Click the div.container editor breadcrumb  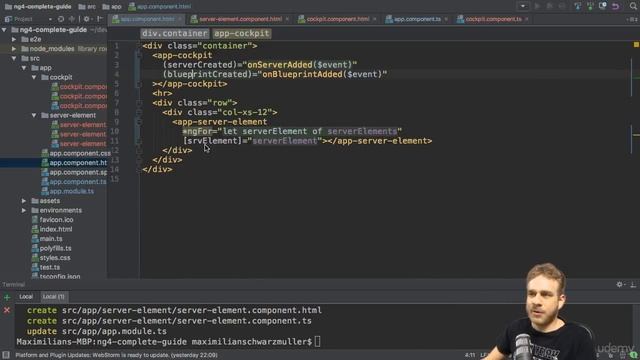coord(175,33)
